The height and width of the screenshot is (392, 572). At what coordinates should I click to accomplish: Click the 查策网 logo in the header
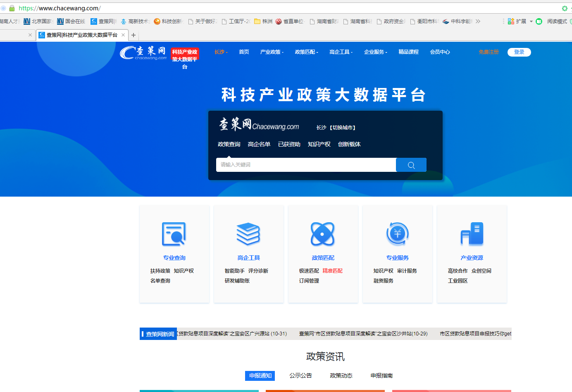tap(143, 53)
